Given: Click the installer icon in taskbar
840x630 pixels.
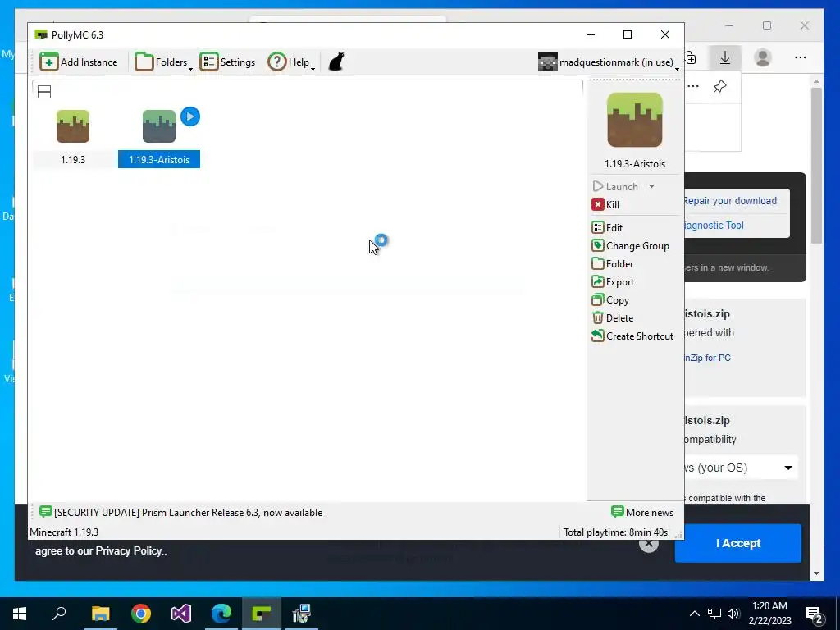Looking at the screenshot, I should [x=302, y=614].
